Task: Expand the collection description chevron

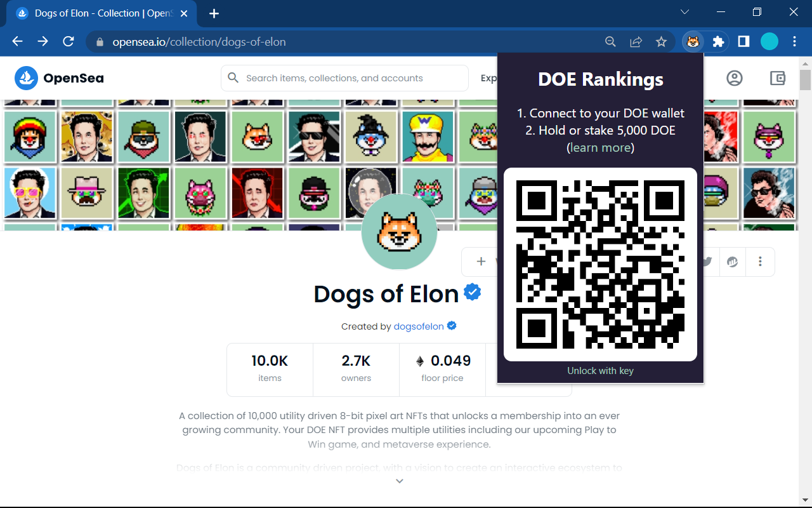Action: point(400,481)
